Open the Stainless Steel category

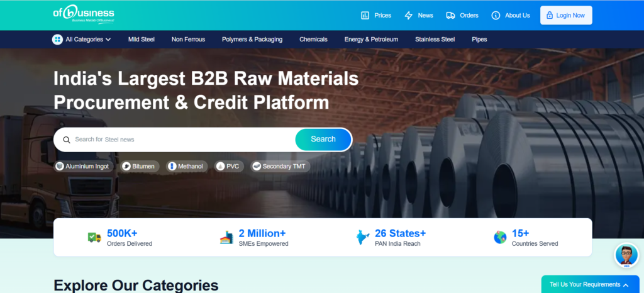[x=435, y=40]
